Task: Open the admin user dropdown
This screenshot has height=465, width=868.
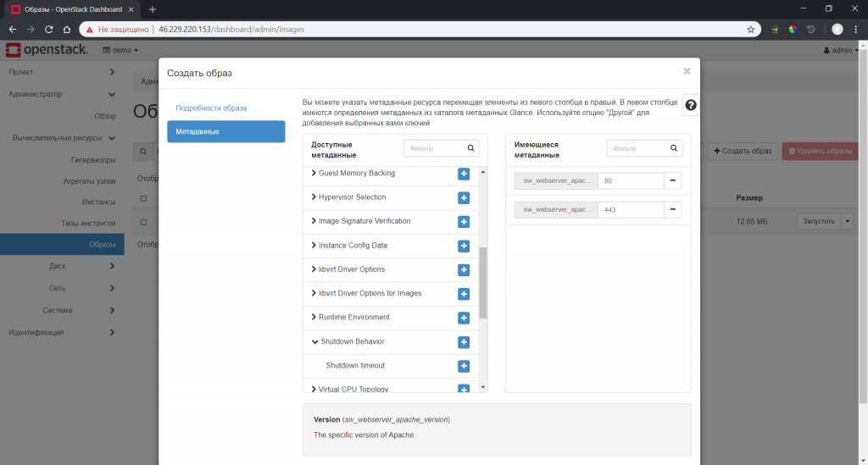Action: (841, 50)
